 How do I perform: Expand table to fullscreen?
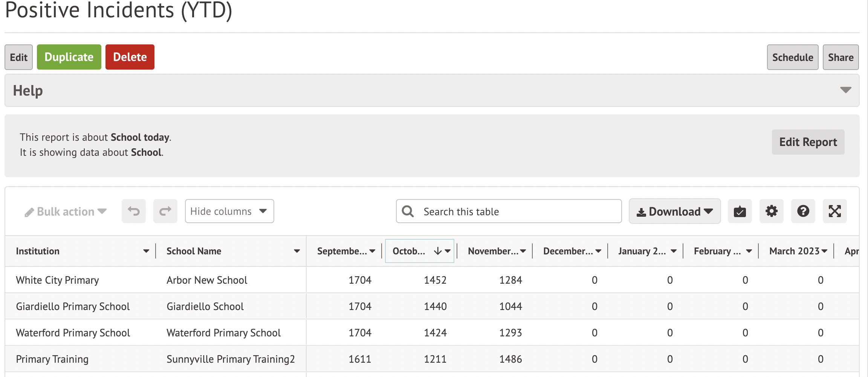click(834, 211)
